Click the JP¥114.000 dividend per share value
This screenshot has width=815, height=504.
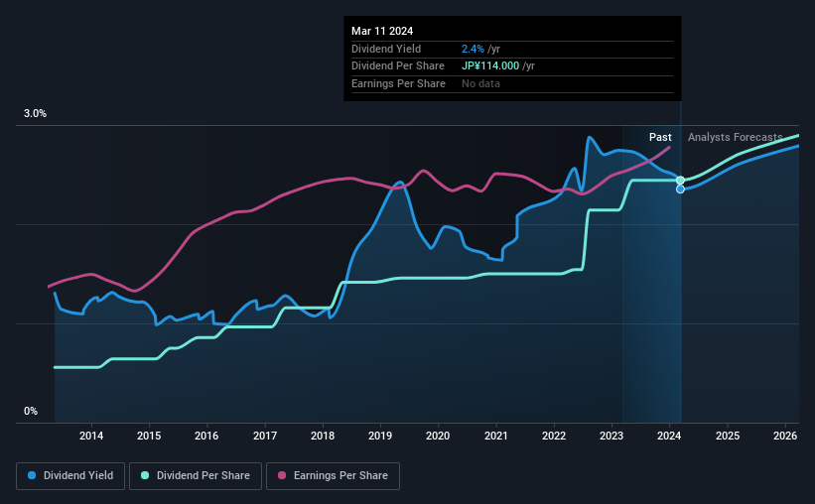tap(490, 66)
